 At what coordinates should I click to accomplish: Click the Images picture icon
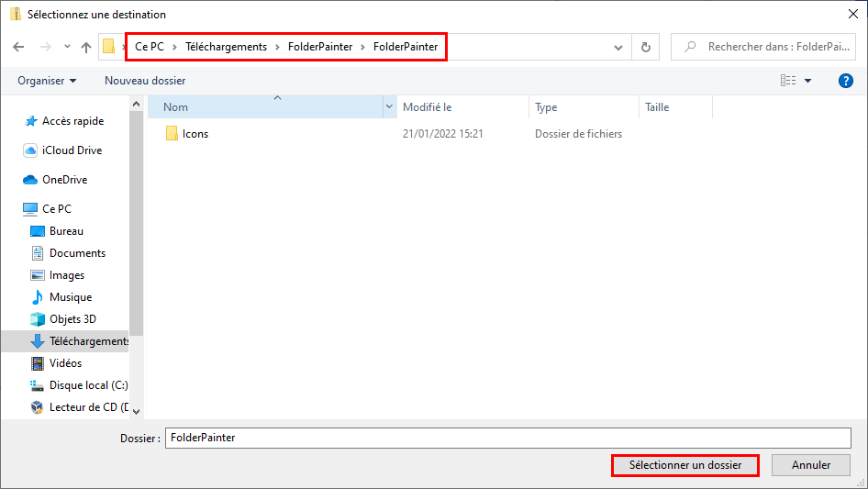click(37, 275)
